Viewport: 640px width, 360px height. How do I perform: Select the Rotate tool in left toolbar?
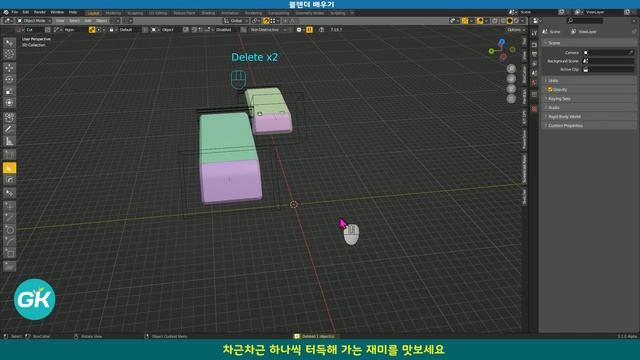tap(9, 79)
